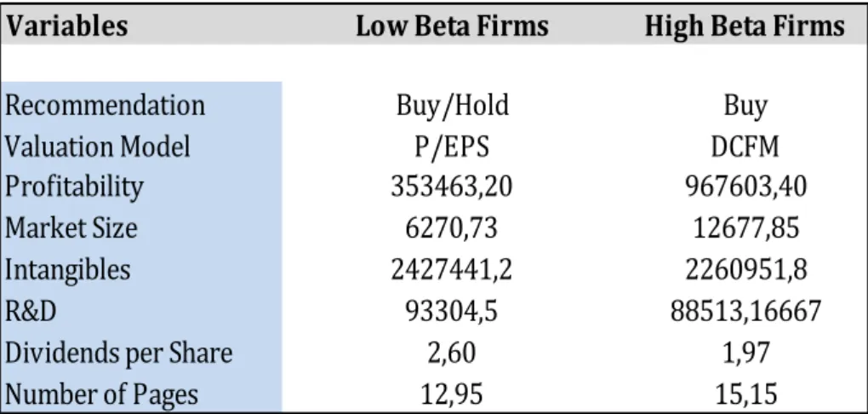Click the value 88513,16667
This screenshot has height=414, width=868.
pyautogui.click(x=745, y=311)
